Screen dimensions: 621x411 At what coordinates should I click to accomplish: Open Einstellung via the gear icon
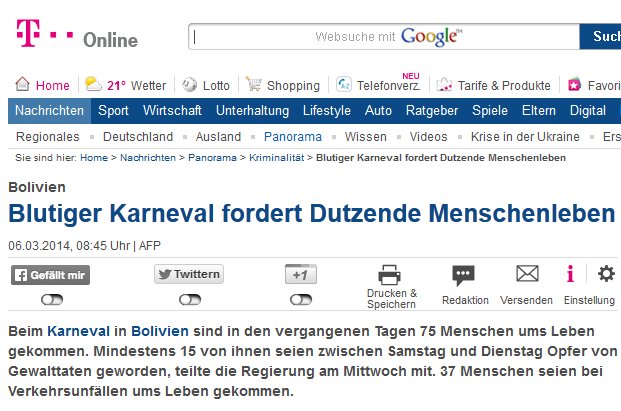606,274
